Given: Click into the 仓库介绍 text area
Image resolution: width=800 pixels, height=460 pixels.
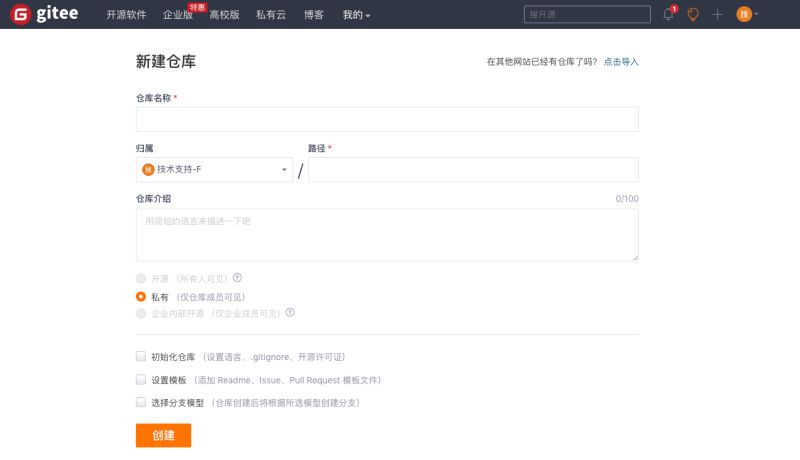Looking at the screenshot, I should point(387,235).
